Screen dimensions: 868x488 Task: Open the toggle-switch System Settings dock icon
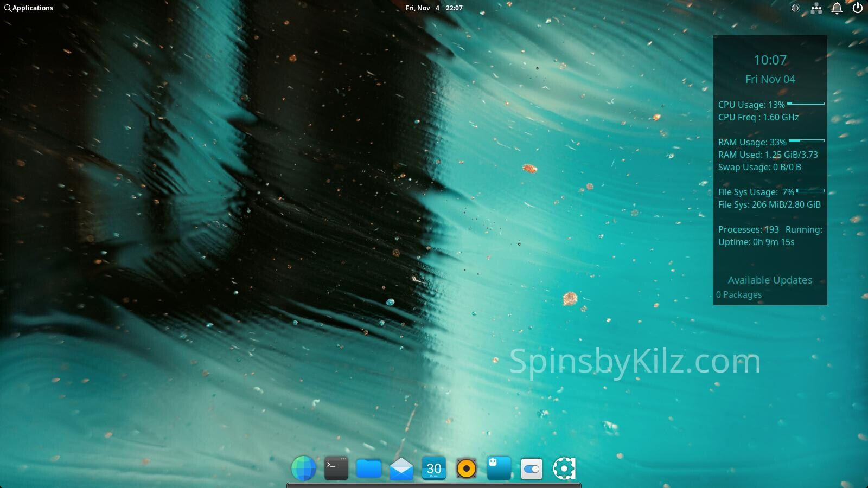click(531, 468)
